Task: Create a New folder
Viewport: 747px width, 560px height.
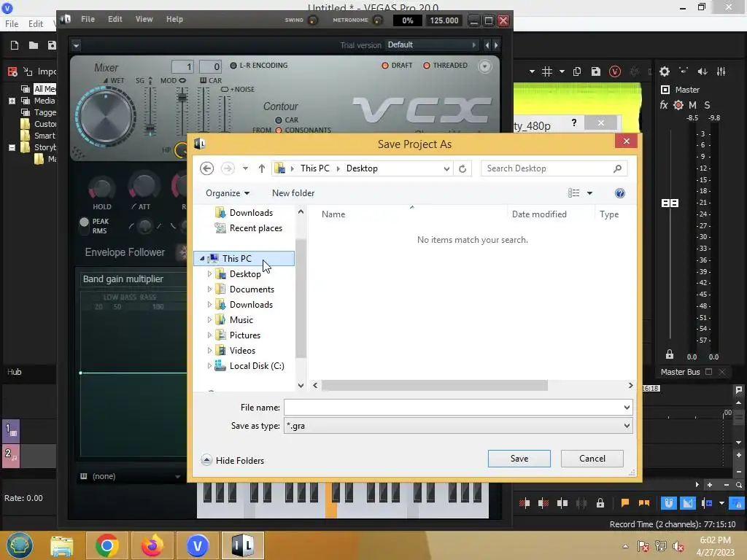Action: tap(293, 193)
